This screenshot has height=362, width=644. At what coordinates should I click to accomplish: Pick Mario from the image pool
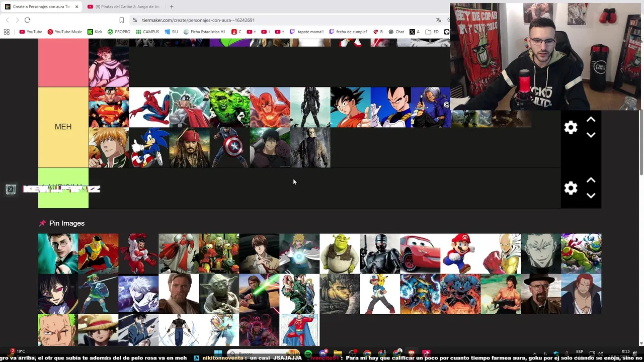click(460, 253)
